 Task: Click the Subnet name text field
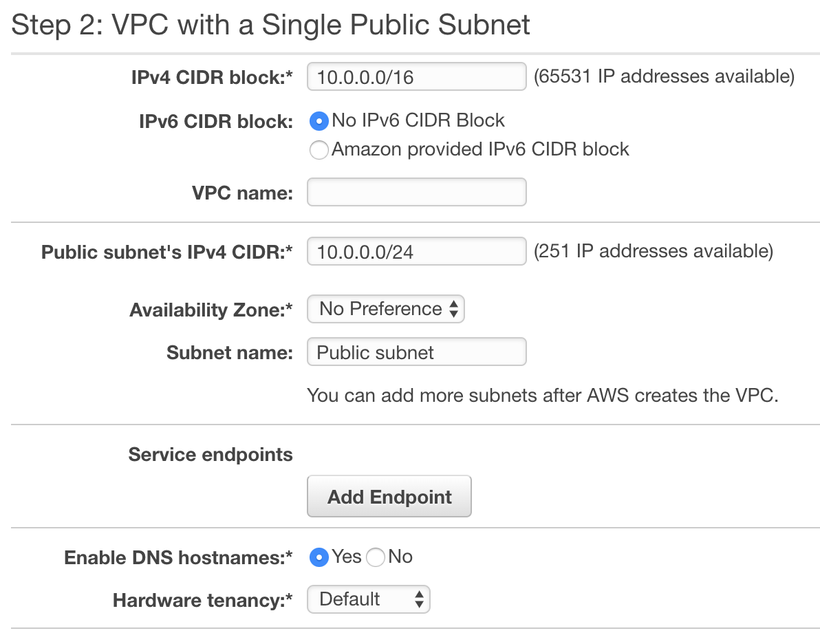417,352
